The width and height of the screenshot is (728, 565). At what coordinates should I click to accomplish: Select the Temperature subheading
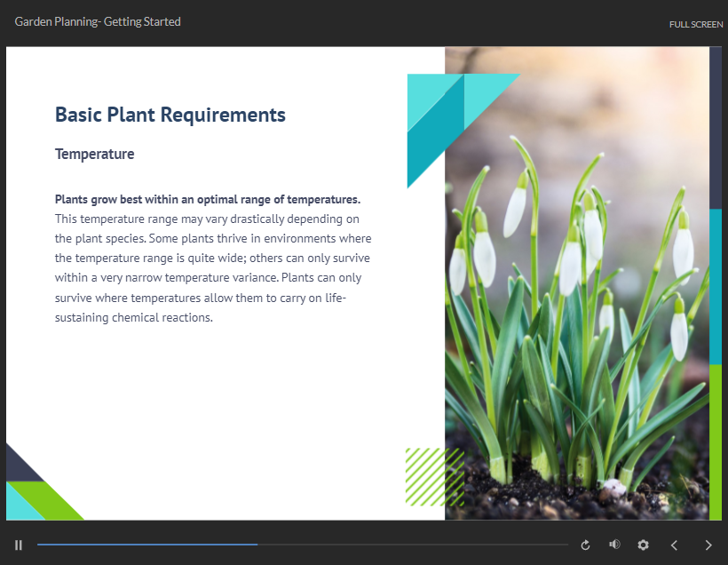coord(95,154)
